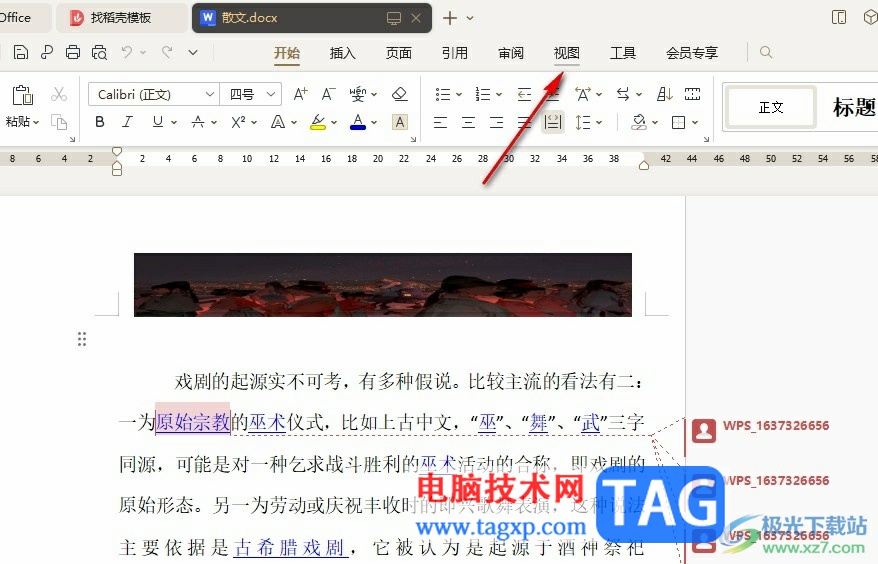
Task: Open the 会员专享 tab
Action: click(692, 53)
